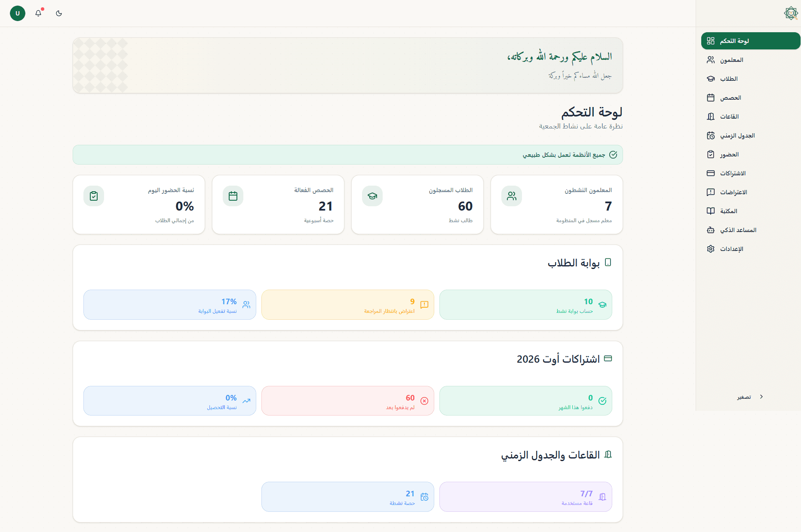Click the القاعات والجدول الزمني heading
The height and width of the screenshot is (532, 801).
(550, 455)
